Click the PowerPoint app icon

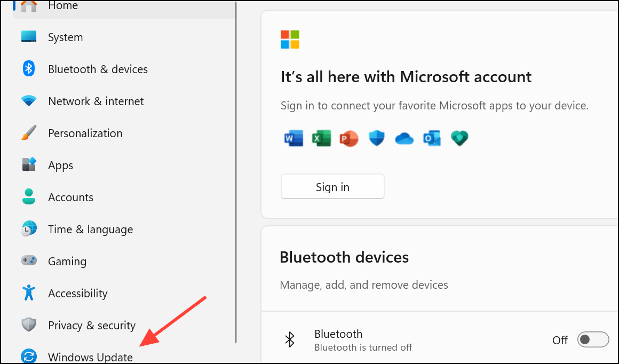[349, 139]
